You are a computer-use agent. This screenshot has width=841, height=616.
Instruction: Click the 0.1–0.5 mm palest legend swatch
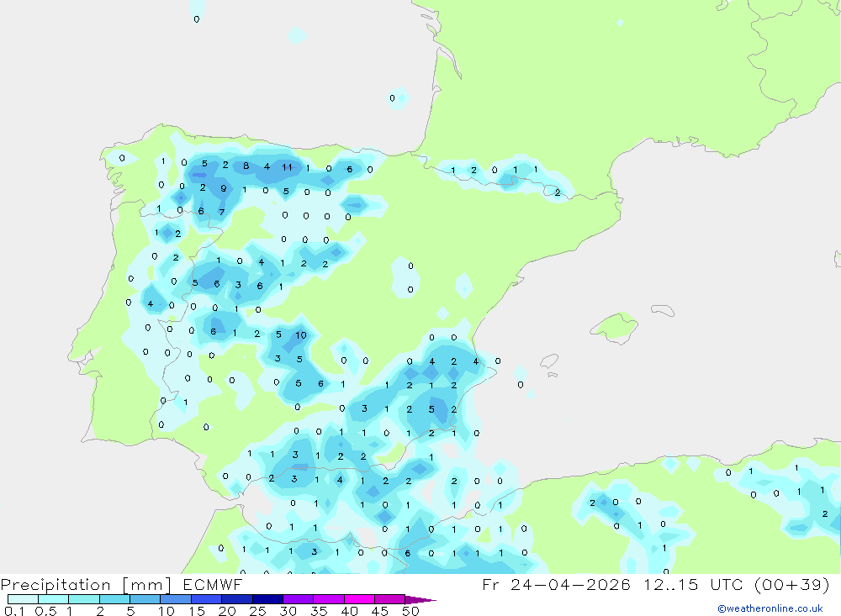pos(23,599)
